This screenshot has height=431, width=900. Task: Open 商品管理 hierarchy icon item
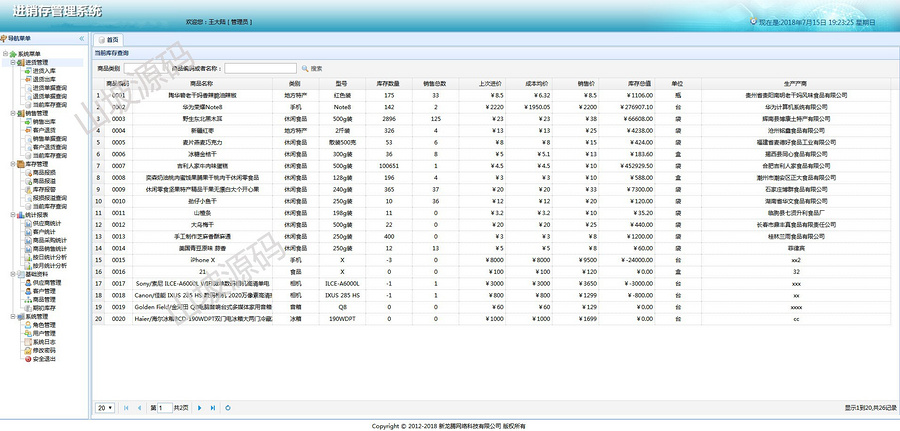pyautogui.click(x=28, y=299)
